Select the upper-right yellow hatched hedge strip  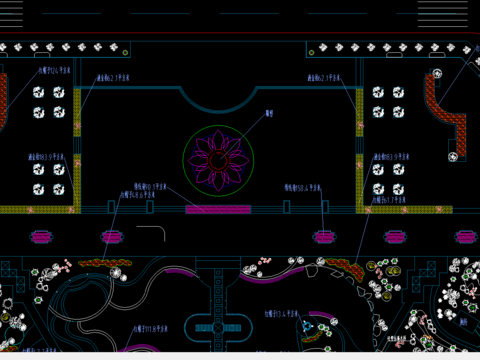coord(359,112)
